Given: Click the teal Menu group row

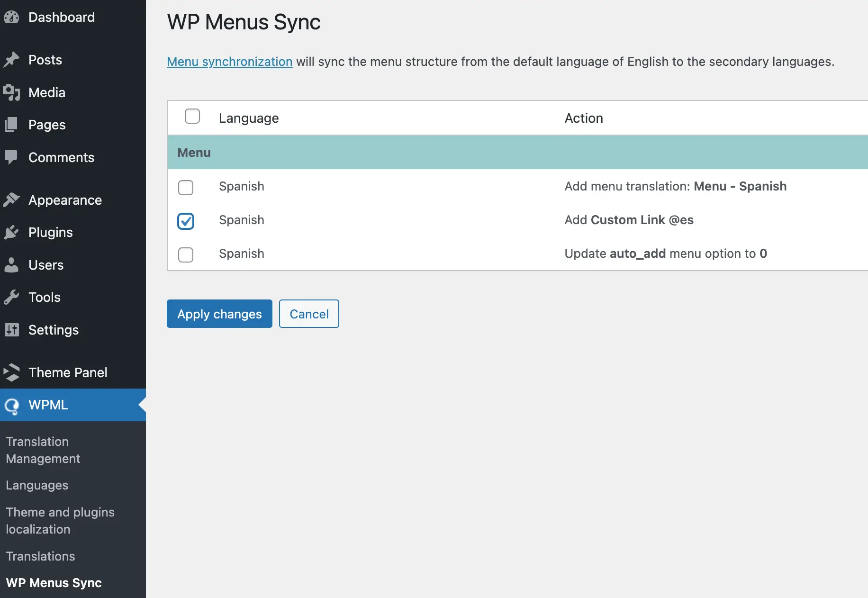Looking at the screenshot, I should click(x=518, y=153).
